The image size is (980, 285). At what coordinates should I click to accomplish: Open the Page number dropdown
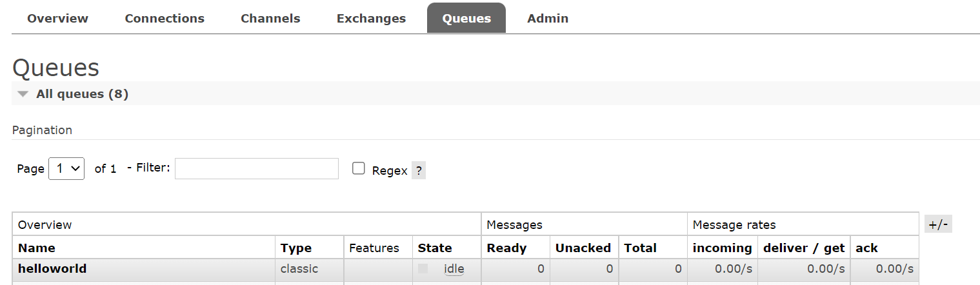click(x=66, y=168)
